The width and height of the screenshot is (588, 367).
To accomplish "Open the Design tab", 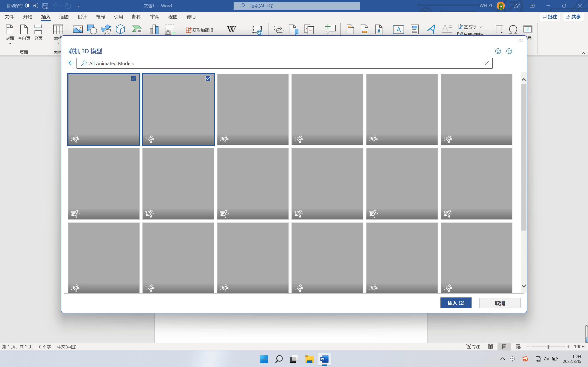I will pyautogui.click(x=82, y=17).
